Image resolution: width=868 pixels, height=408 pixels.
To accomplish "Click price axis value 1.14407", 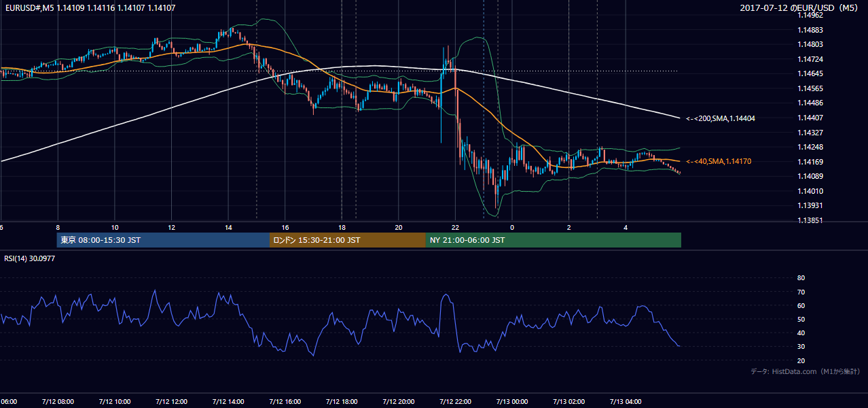I will point(810,118).
